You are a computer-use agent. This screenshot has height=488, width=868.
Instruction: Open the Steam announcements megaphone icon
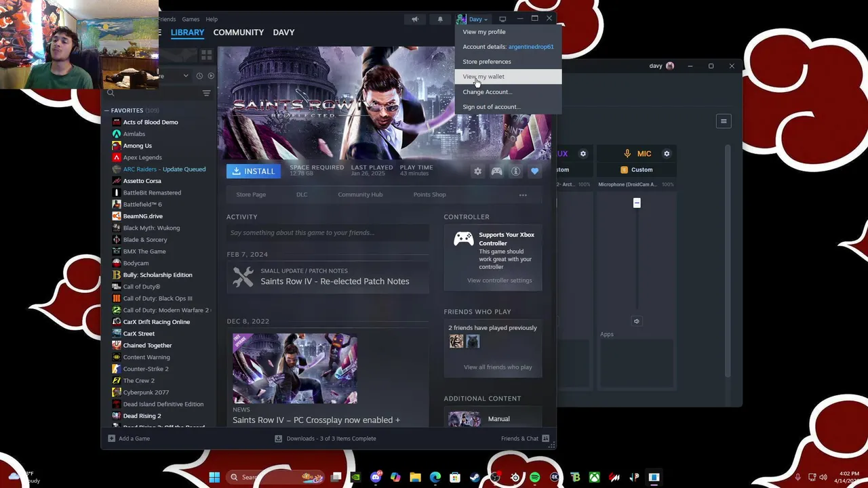coord(415,19)
